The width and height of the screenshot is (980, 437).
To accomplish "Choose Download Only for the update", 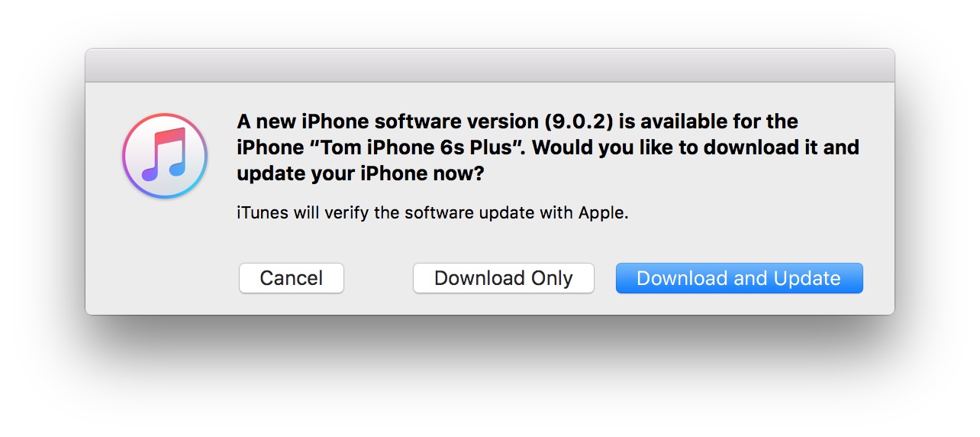I will point(503,278).
